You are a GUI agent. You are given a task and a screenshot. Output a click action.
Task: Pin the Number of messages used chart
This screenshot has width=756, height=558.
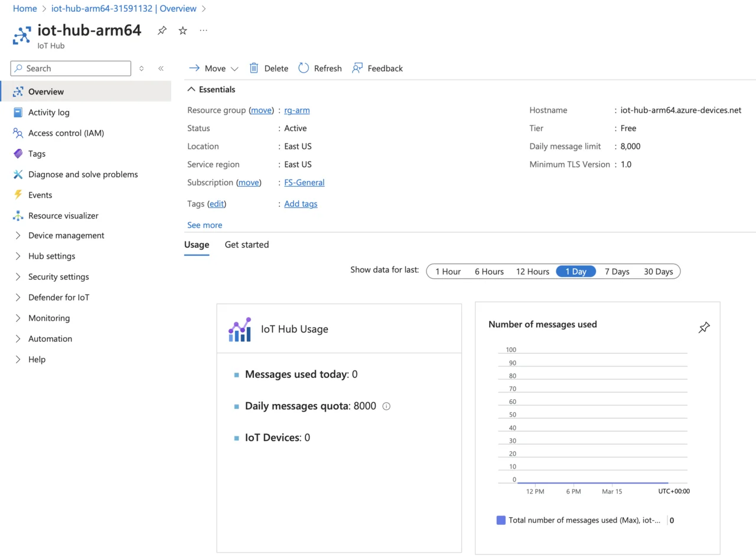[x=704, y=328]
